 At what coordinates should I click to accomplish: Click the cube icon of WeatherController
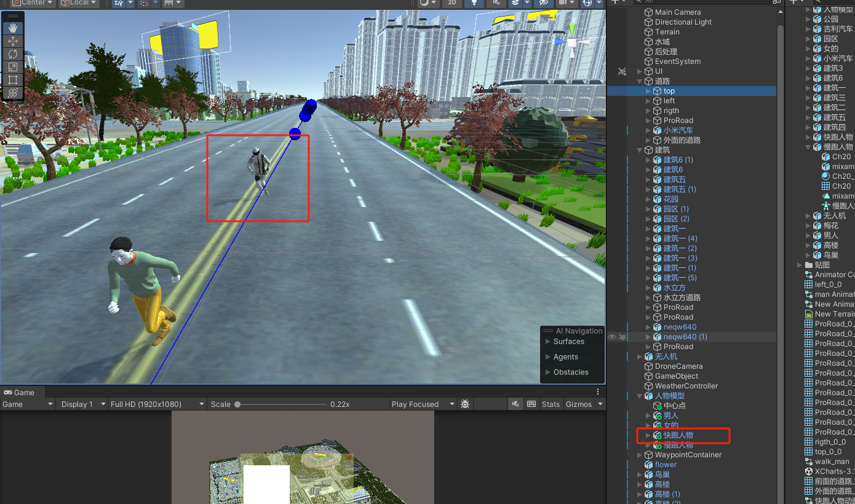pos(648,386)
